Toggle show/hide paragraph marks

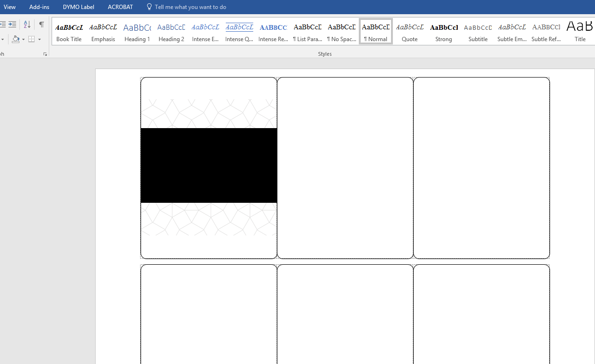coord(41,24)
